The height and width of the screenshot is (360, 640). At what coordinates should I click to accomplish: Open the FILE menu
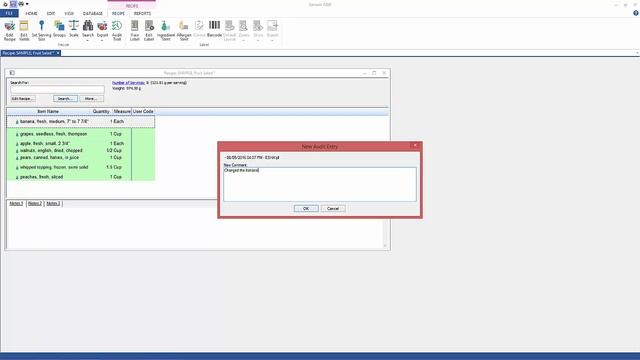point(9,13)
